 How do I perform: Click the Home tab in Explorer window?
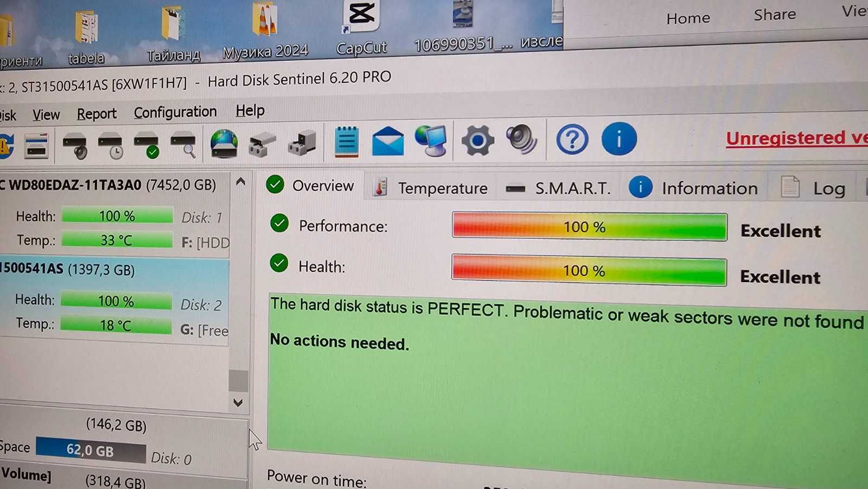pyautogui.click(x=688, y=18)
